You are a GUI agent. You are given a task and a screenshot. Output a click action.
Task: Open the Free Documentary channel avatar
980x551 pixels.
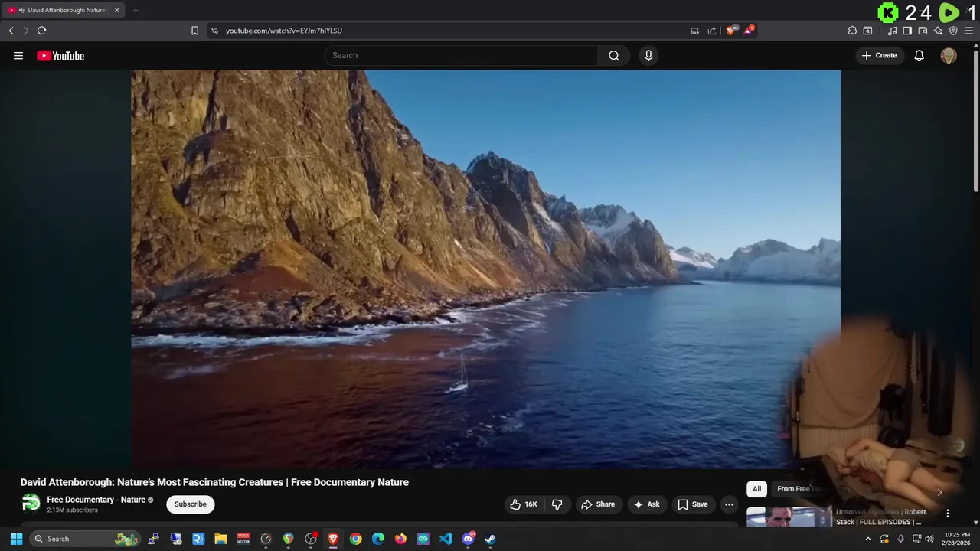click(31, 503)
